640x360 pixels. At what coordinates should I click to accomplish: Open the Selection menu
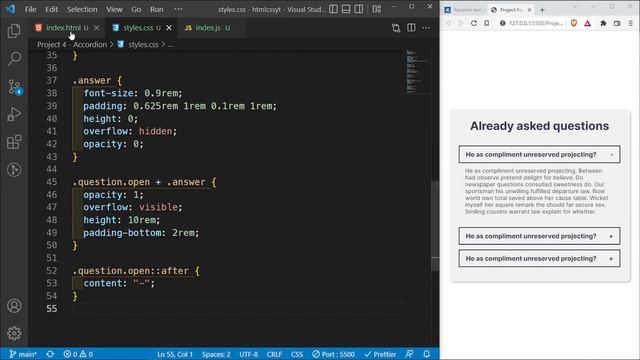[82, 9]
